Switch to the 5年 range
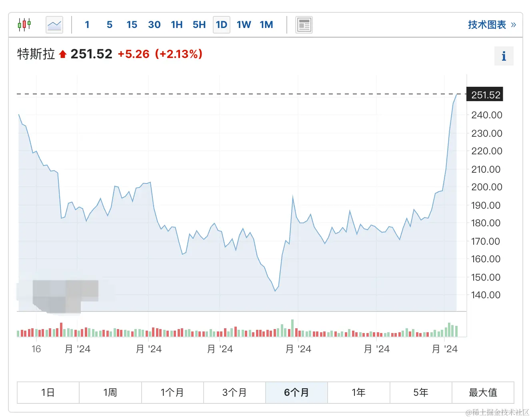532x419 pixels. [421, 393]
